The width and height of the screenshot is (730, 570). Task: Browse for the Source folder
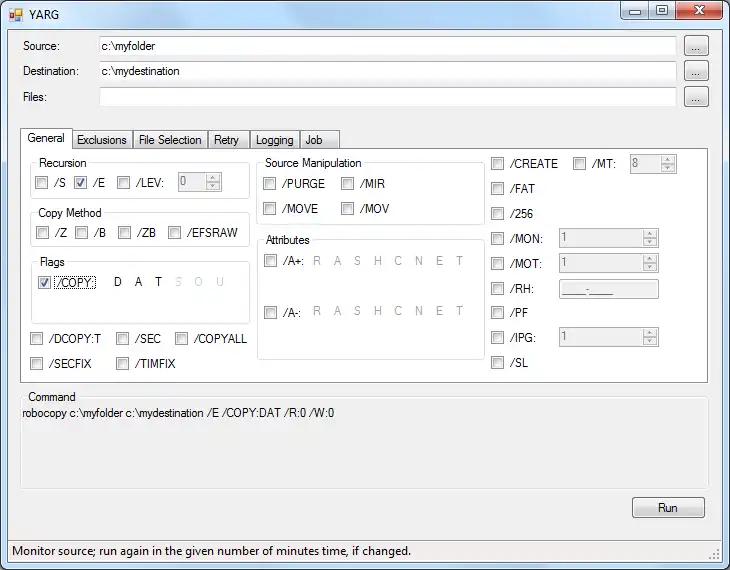(696, 46)
